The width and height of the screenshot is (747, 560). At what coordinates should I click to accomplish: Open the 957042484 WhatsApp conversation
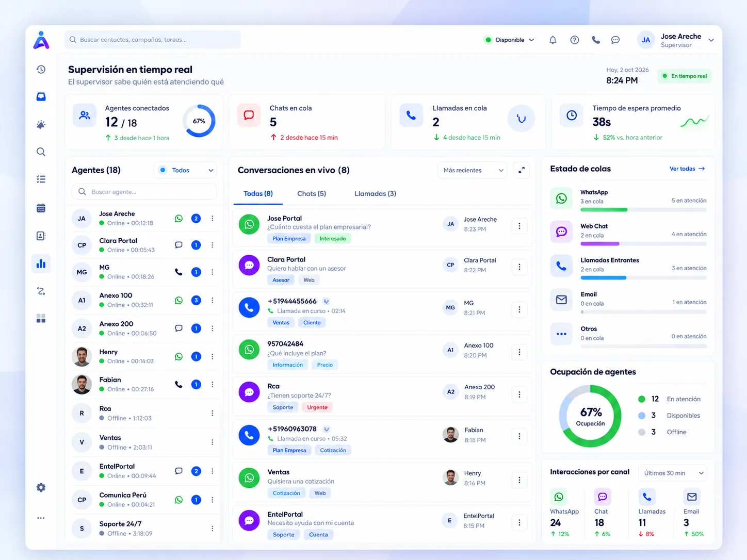point(382,353)
